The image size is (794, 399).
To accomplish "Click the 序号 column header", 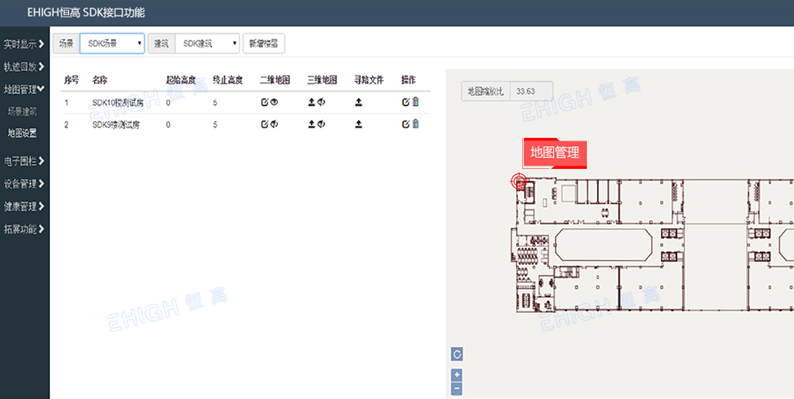I will pos(71,80).
